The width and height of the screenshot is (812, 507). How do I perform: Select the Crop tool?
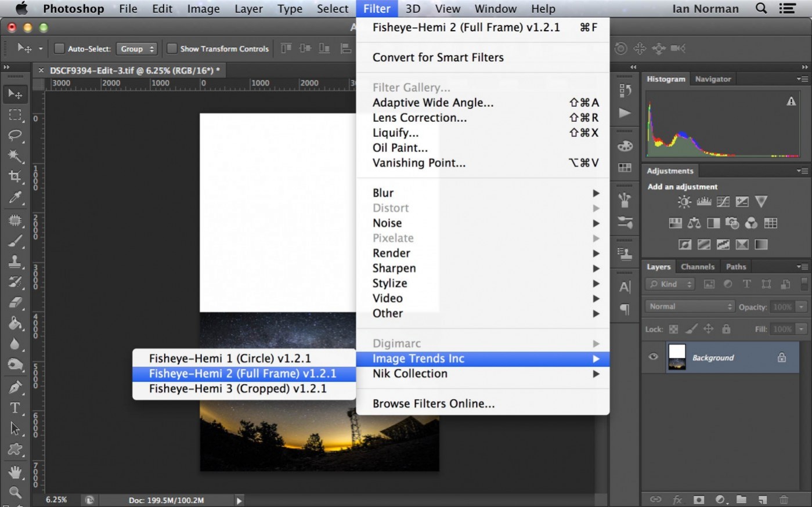point(15,177)
